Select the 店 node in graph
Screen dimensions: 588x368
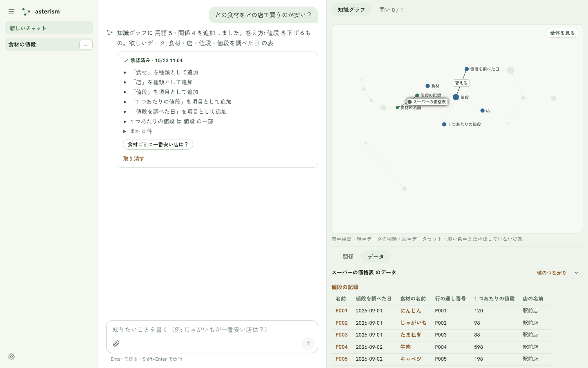pyautogui.click(x=483, y=110)
